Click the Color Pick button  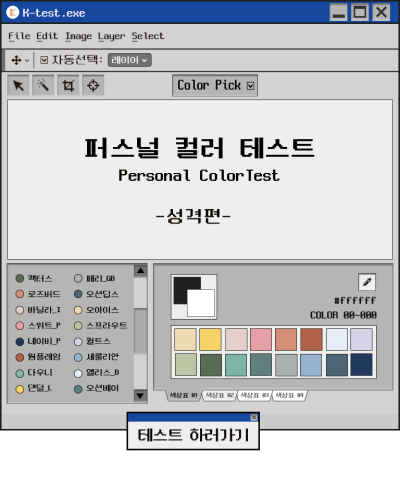[215, 85]
